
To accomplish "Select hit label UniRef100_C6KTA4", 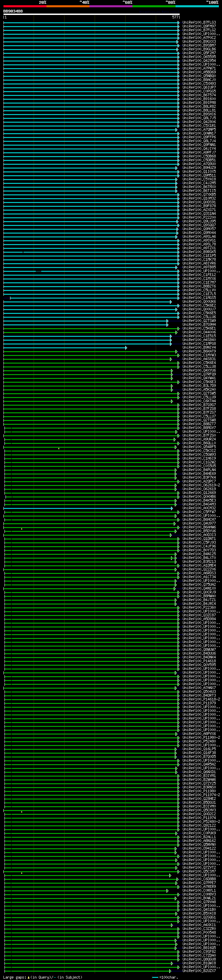I will 199,402.
